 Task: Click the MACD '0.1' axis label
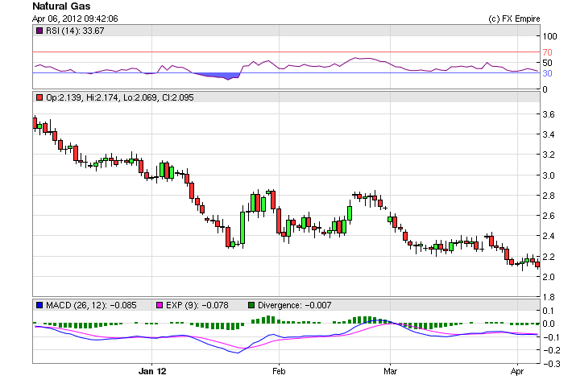coord(549,311)
